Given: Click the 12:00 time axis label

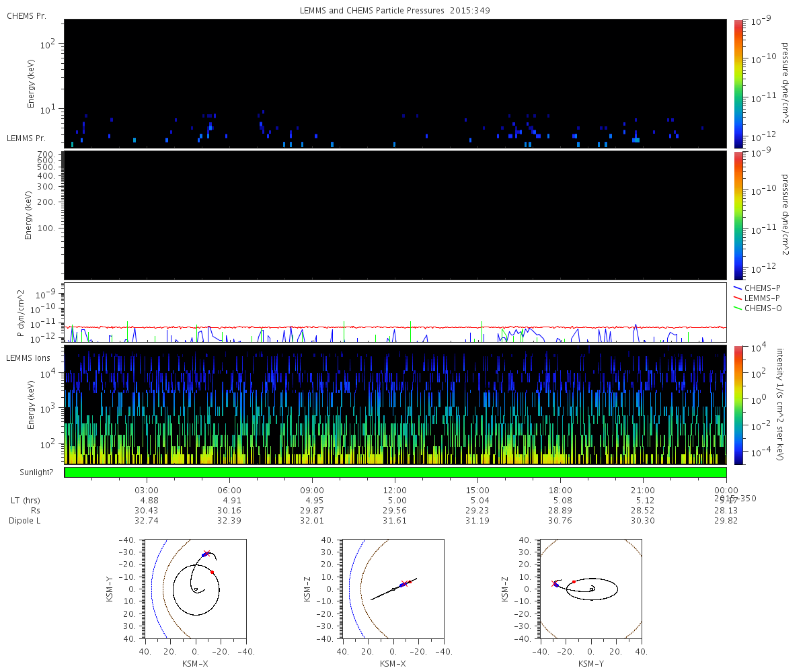Looking at the screenshot, I should click(x=395, y=490).
